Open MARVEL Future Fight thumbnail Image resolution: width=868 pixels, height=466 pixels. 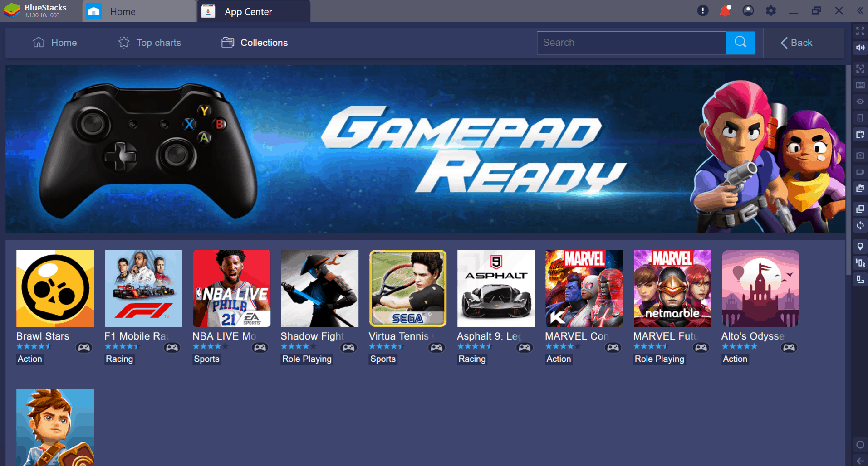click(672, 288)
